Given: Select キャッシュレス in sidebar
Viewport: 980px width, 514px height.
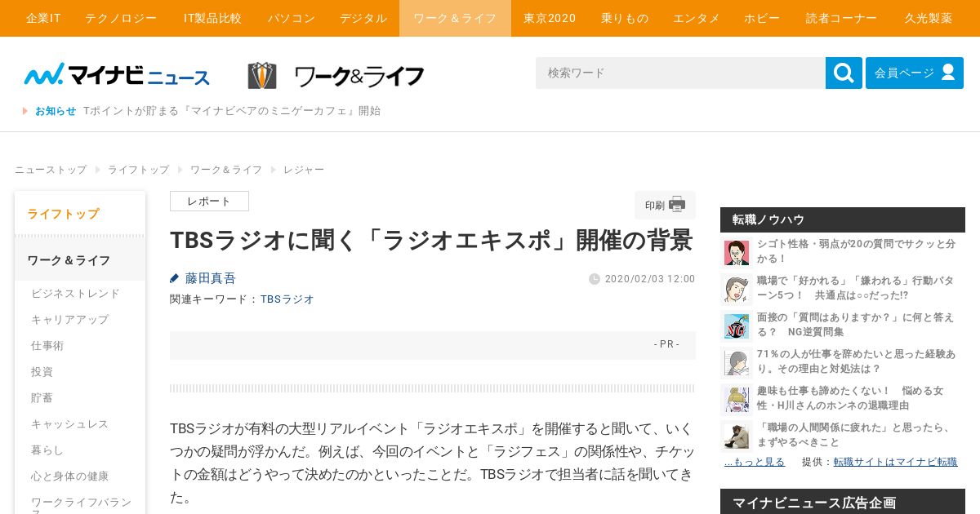Looking at the screenshot, I should (x=69, y=424).
